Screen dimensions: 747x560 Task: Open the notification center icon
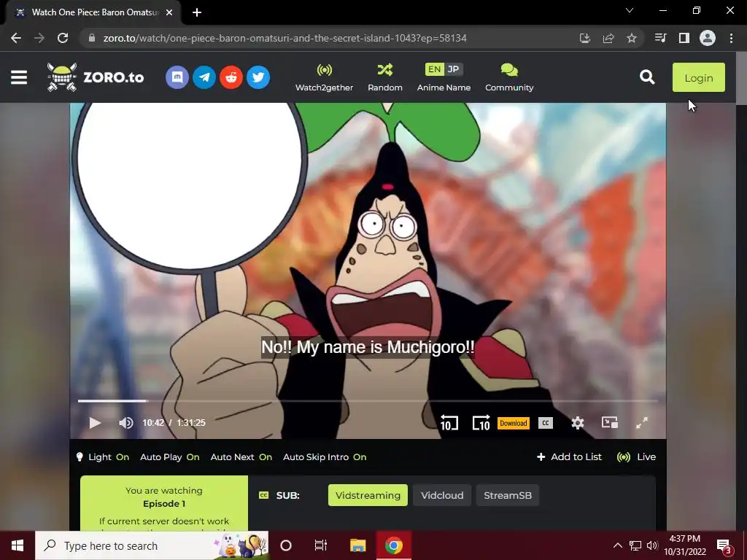pos(724,545)
